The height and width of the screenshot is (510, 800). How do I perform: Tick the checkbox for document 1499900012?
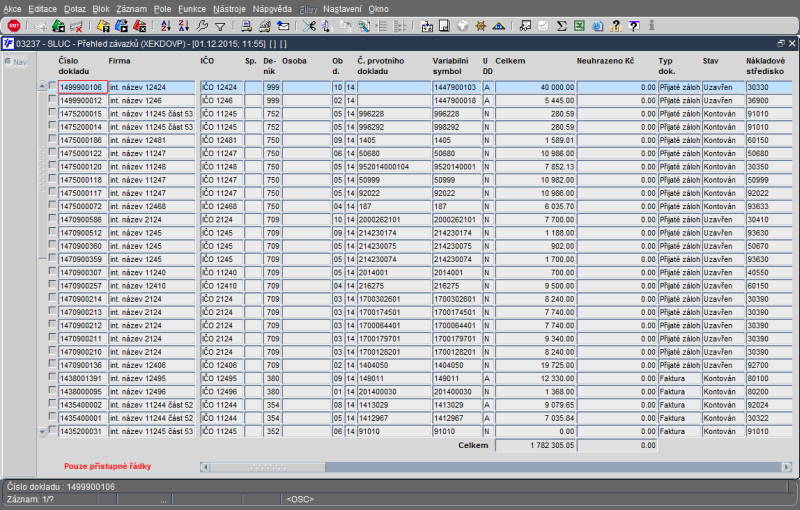pyautogui.click(x=53, y=100)
